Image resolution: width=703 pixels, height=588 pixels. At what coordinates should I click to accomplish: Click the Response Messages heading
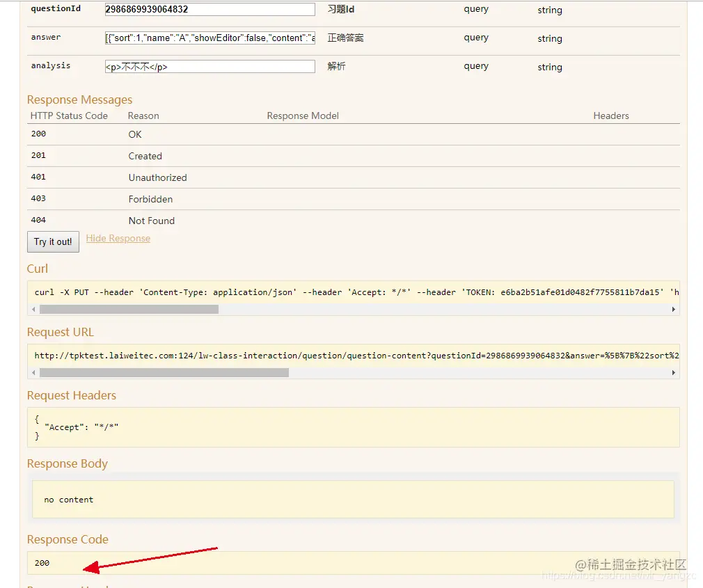point(80,100)
